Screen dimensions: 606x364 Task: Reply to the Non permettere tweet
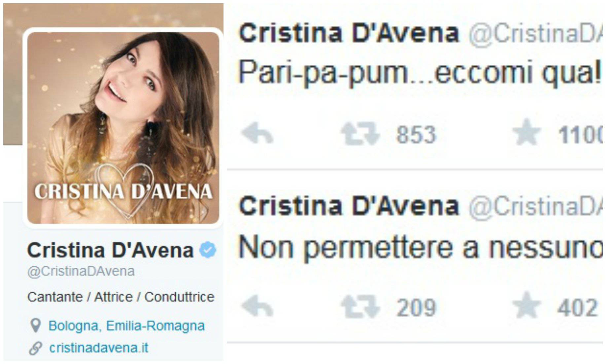click(257, 306)
